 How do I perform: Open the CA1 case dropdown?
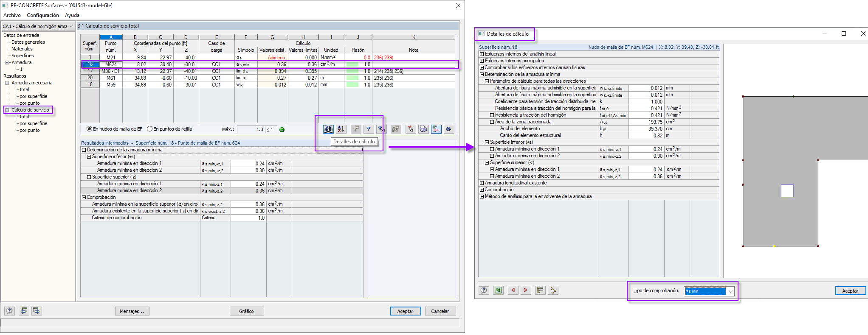tap(71, 26)
